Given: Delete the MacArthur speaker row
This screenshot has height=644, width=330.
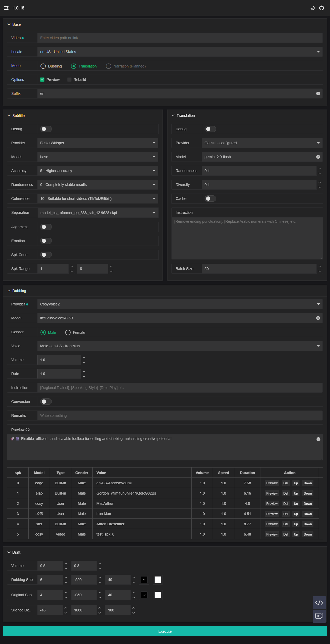Looking at the screenshot, I should pyautogui.click(x=286, y=504).
